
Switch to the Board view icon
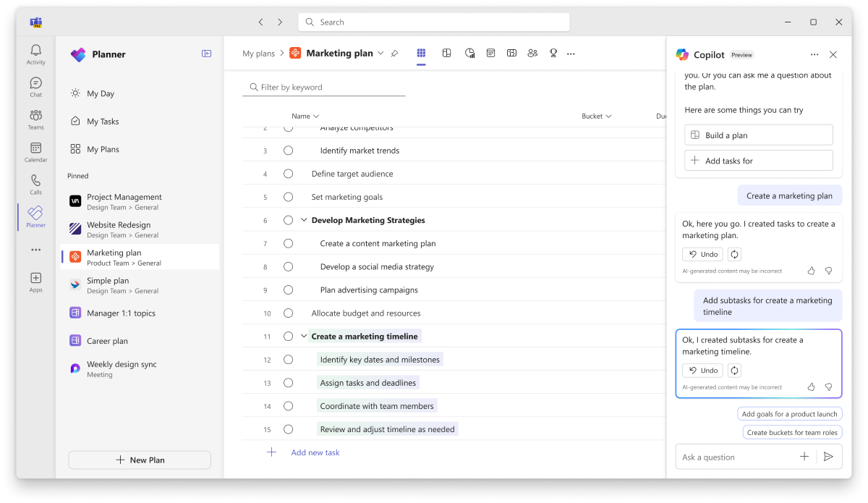click(x=446, y=53)
